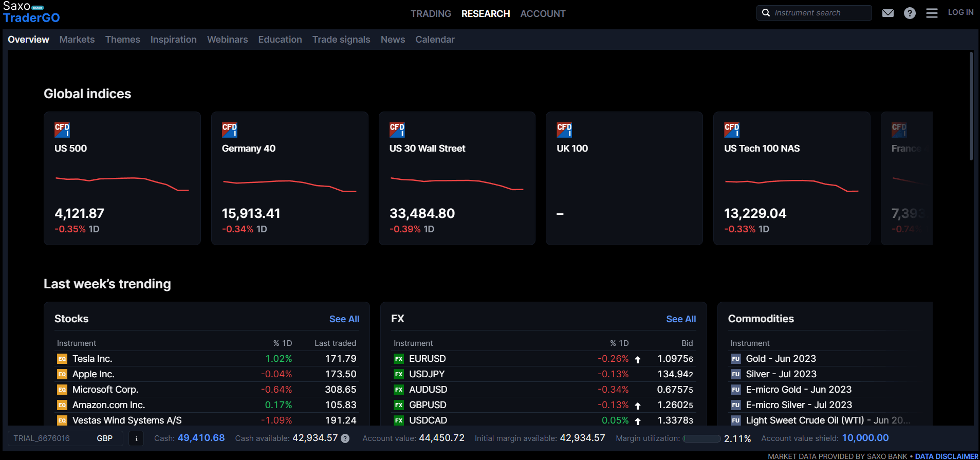
Task: Click See All in FX panel
Action: point(681,319)
